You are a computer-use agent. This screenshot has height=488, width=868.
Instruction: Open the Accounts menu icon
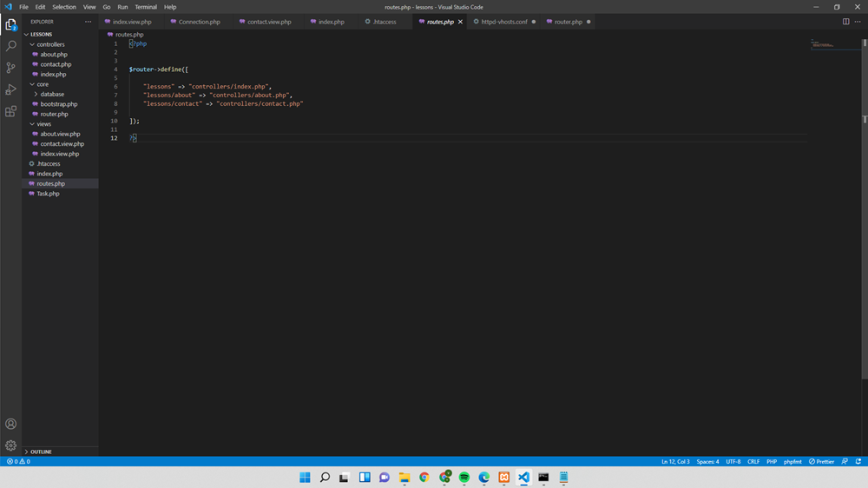click(x=10, y=424)
